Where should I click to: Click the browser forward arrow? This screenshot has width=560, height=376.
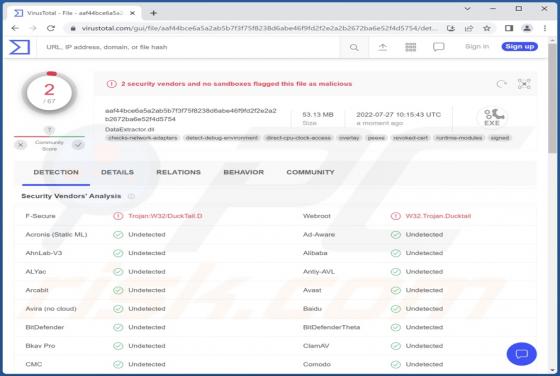[x=33, y=28]
